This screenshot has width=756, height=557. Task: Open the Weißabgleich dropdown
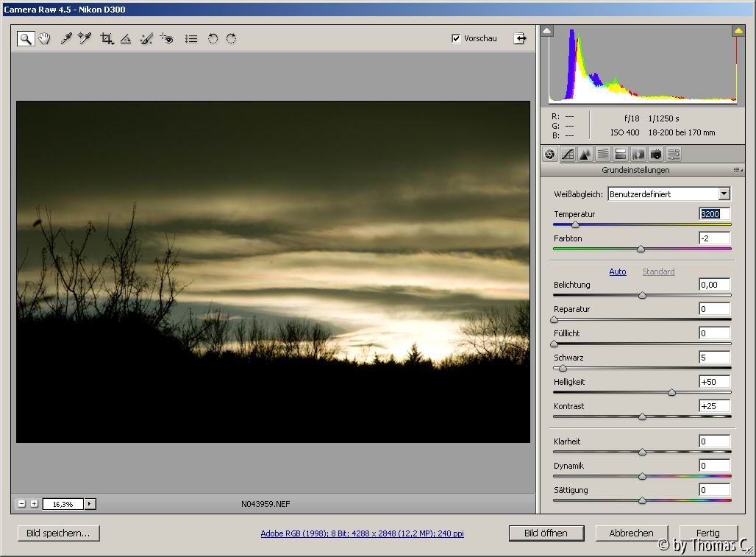724,194
